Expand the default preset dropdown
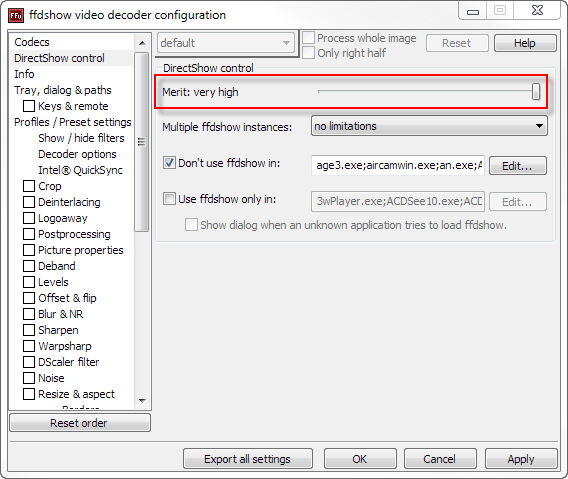 click(x=226, y=43)
